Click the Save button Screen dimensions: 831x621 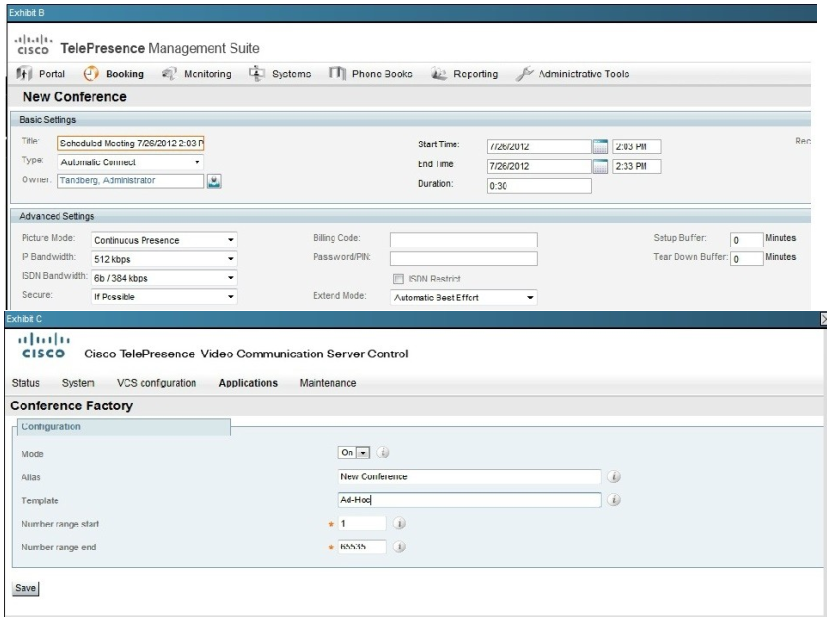click(25, 588)
